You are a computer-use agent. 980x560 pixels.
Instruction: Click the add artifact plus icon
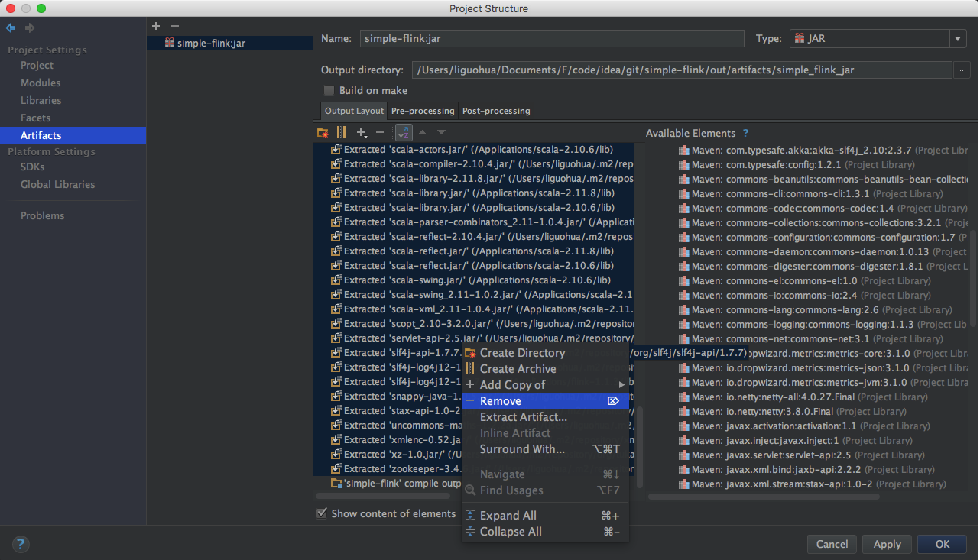point(156,26)
